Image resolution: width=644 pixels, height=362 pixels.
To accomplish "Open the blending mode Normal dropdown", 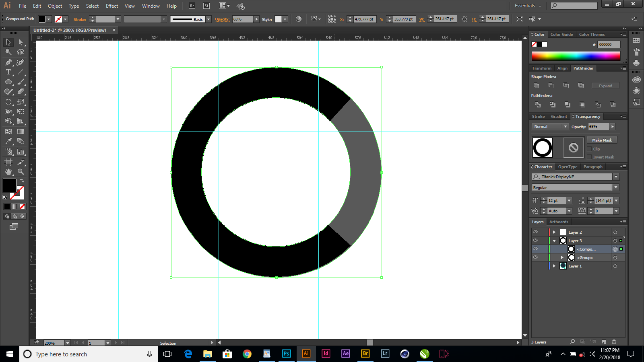I will click(550, 127).
